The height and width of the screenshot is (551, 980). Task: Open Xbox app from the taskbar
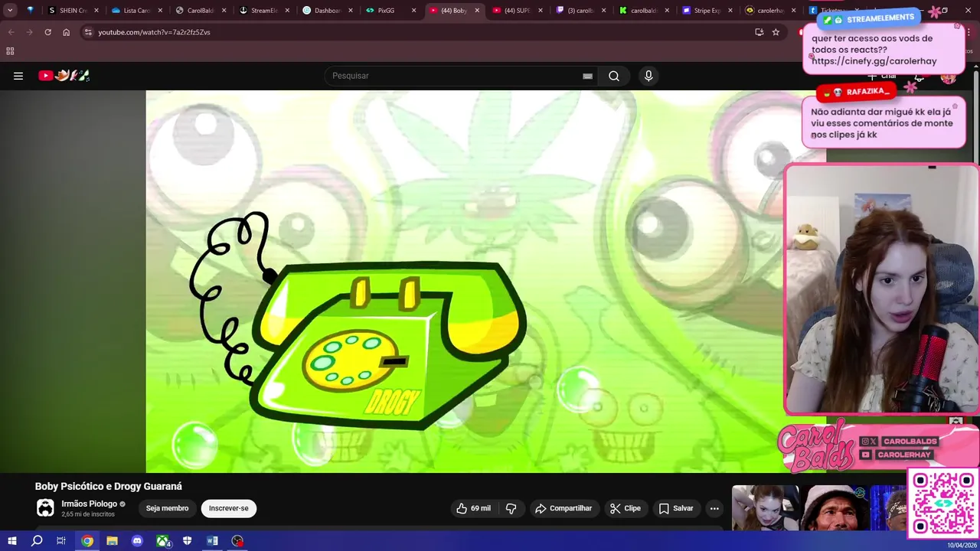163,541
